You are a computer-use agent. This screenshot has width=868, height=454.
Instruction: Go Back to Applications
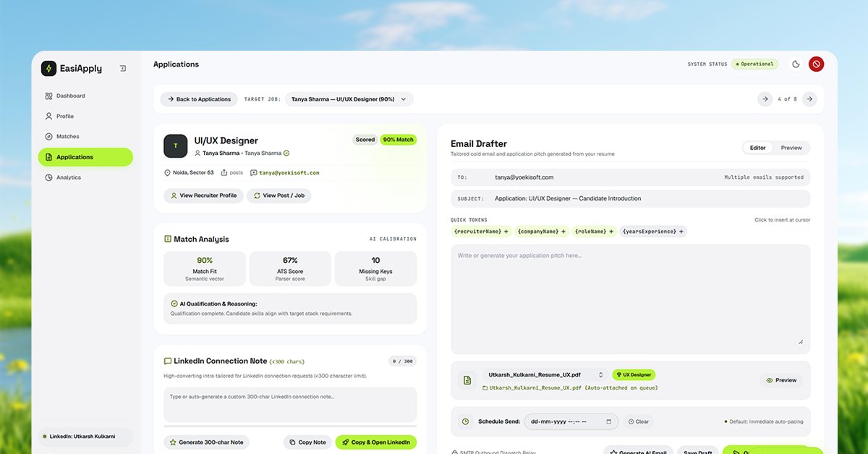199,99
